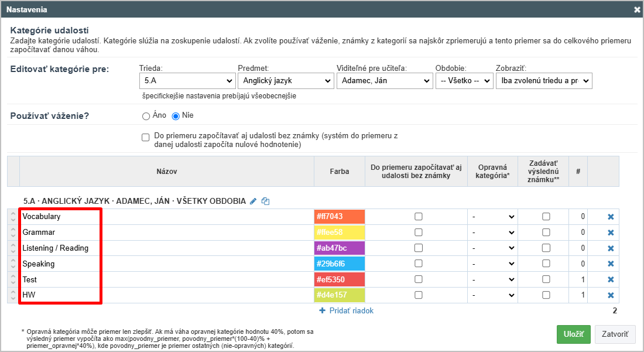
Task: Delete the Test category row
Action: pyautogui.click(x=611, y=279)
